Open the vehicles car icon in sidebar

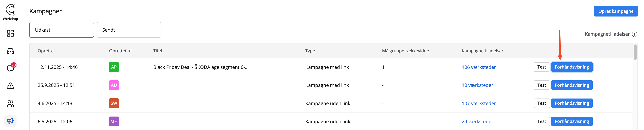click(x=10, y=51)
